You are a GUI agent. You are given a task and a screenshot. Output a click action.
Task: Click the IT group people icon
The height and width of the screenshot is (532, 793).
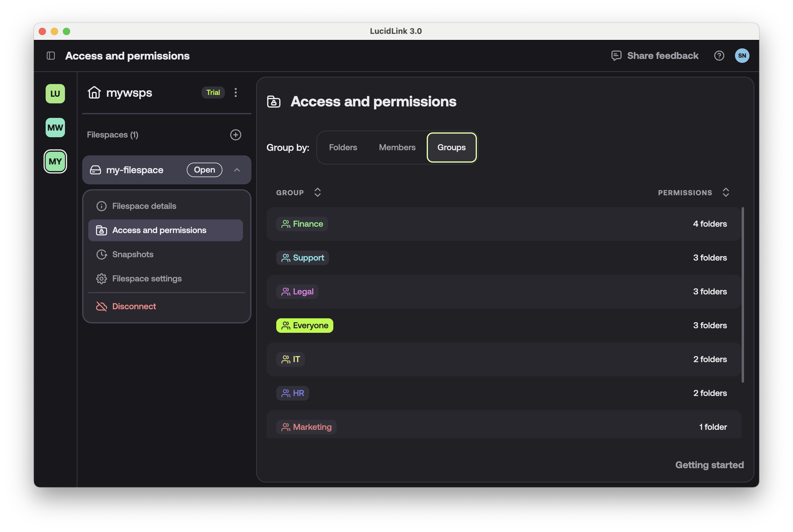click(286, 359)
